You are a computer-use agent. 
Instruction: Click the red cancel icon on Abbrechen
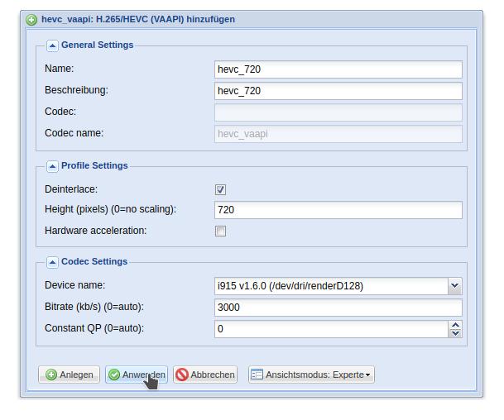[x=182, y=375]
